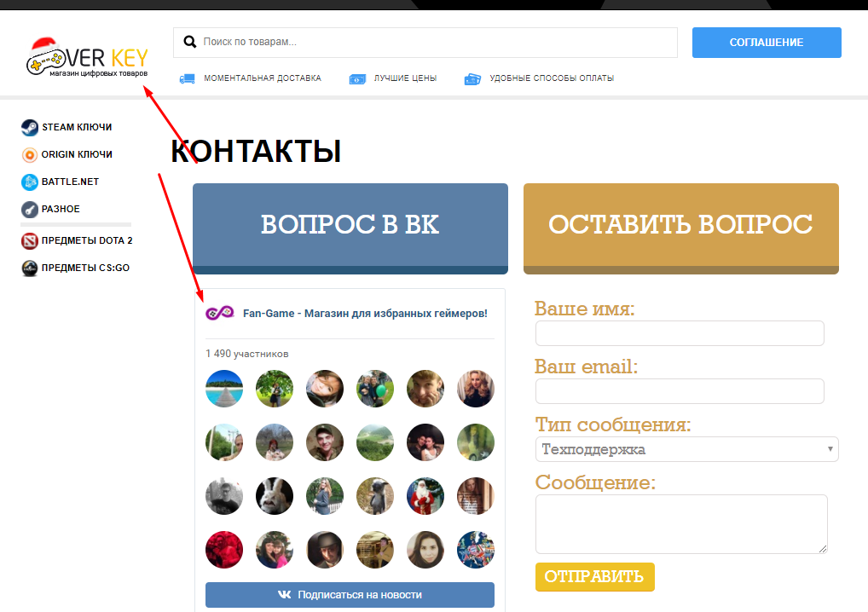
Task: Open the green balloon member avatar
Action: point(375,389)
